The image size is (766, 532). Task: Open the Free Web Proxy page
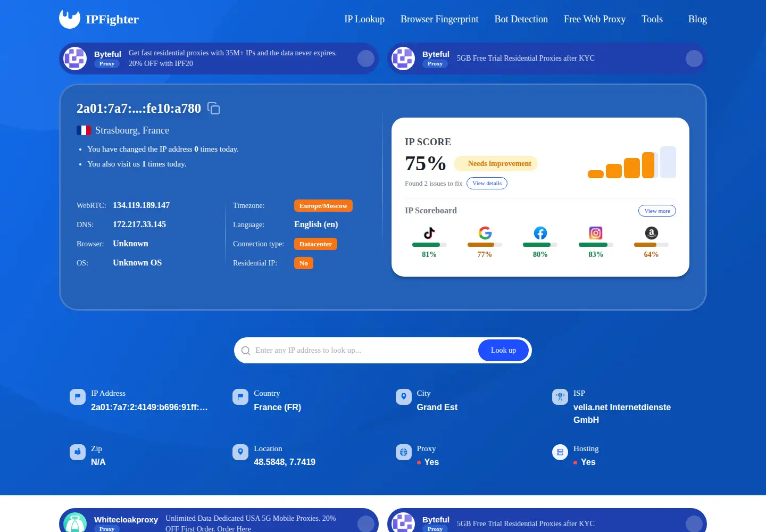pyautogui.click(x=595, y=19)
